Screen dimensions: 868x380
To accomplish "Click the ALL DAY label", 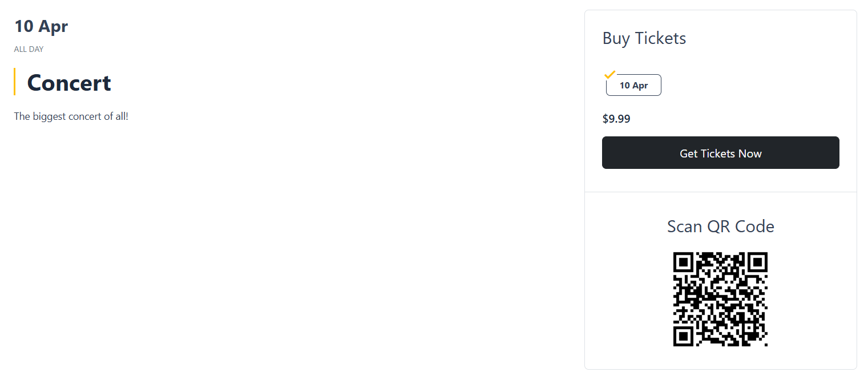I will pyautogui.click(x=29, y=49).
